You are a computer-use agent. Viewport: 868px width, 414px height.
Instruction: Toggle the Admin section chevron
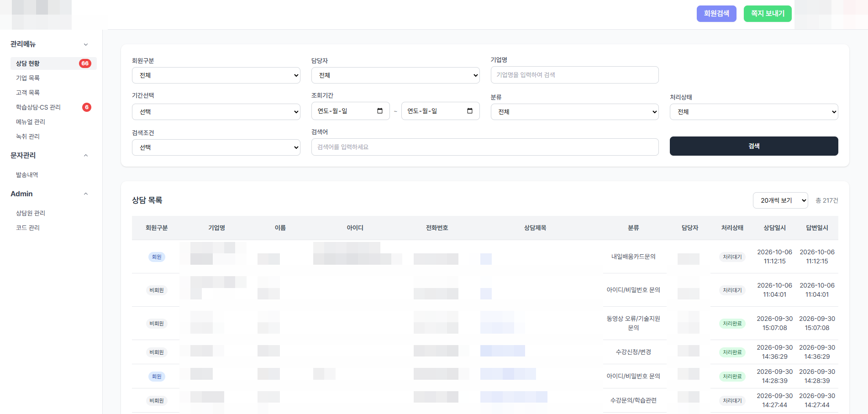pos(86,194)
